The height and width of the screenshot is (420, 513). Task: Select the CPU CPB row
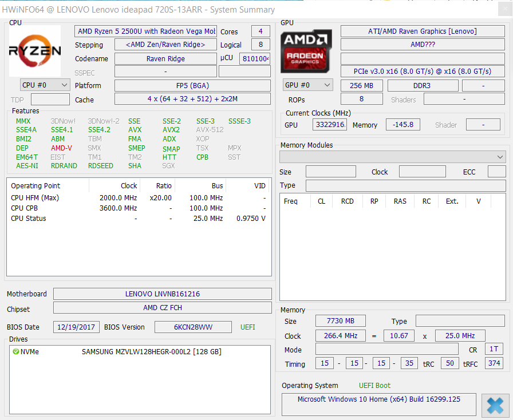(139, 208)
